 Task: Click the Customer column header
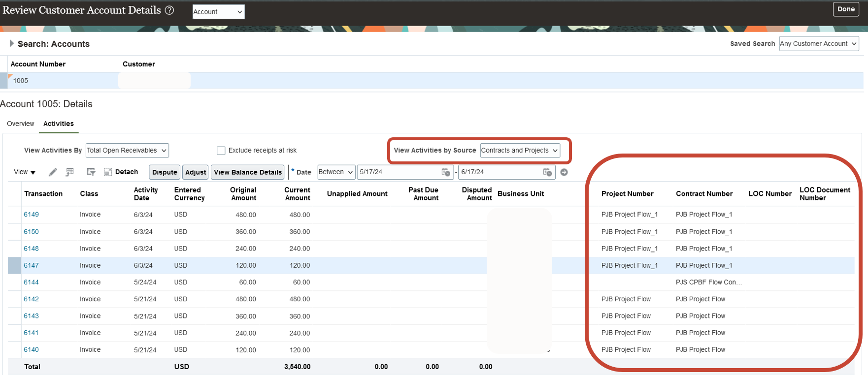click(x=139, y=64)
